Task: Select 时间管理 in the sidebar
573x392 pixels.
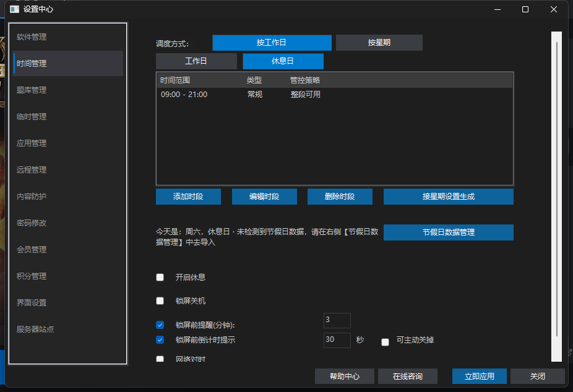Action: pyautogui.click(x=68, y=64)
